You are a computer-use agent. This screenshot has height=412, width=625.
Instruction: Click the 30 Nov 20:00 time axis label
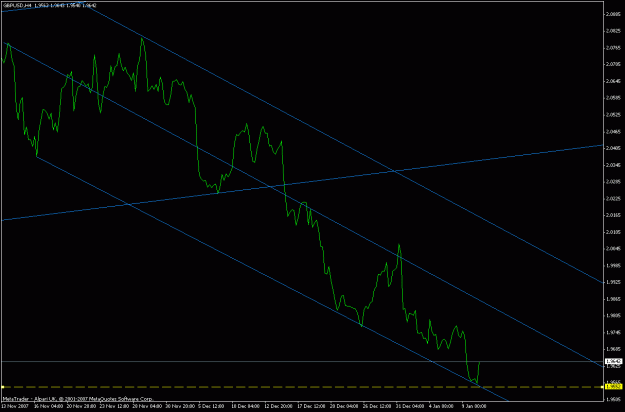coord(180,406)
